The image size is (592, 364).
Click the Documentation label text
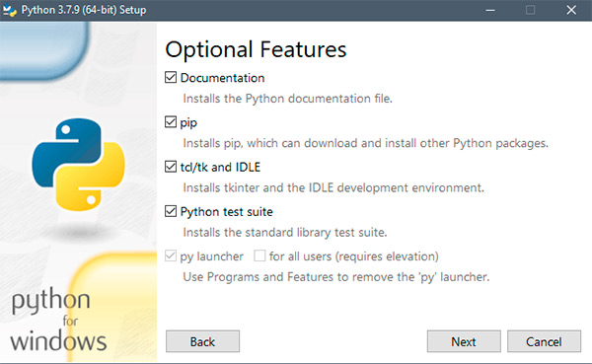(x=222, y=78)
